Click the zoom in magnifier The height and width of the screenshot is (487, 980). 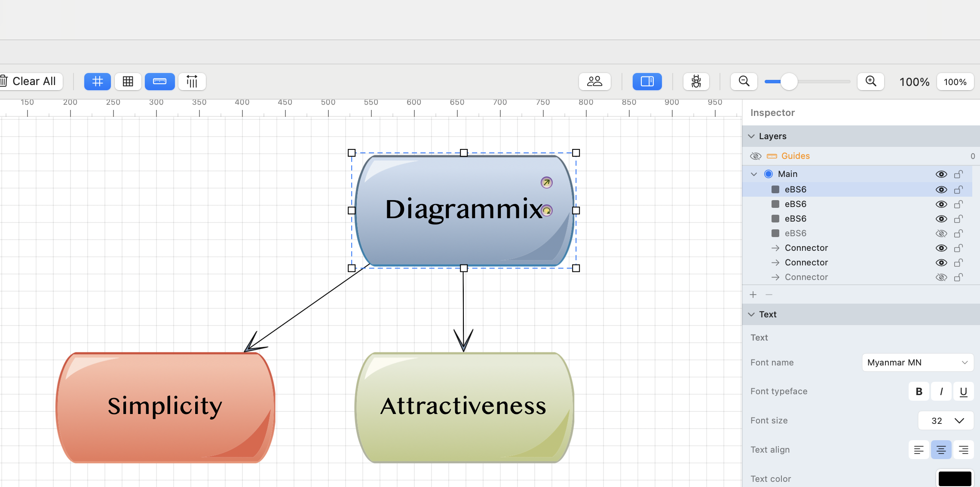[870, 81]
